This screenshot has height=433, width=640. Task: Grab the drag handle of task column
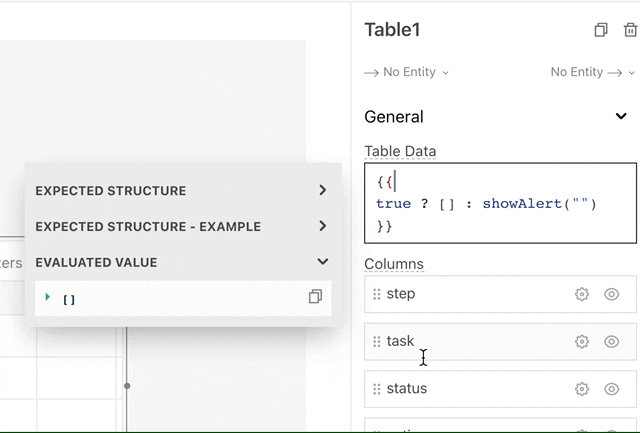pyautogui.click(x=377, y=341)
